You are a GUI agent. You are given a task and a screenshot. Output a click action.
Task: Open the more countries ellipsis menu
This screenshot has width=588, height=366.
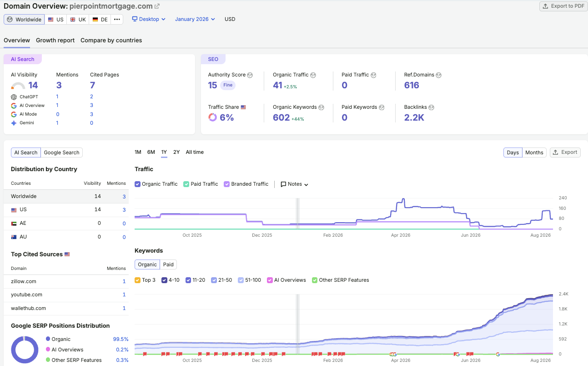117,19
